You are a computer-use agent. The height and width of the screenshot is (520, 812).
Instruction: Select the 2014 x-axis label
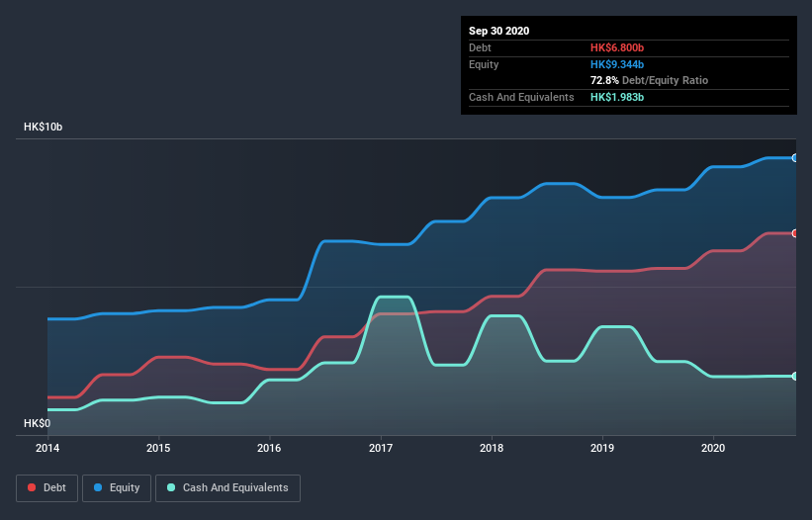(x=47, y=448)
